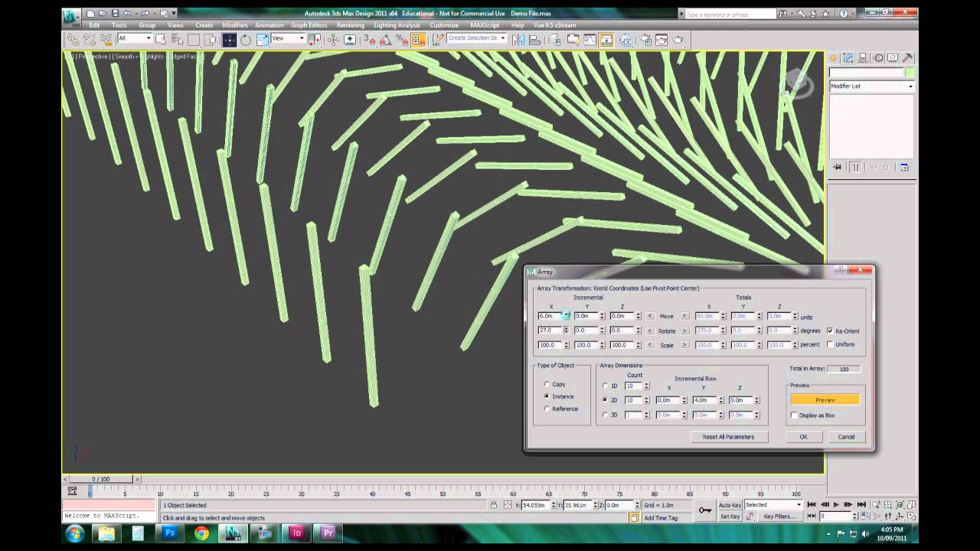Image resolution: width=980 pixels, height=551 pixels.
Task: Toggle 3D Snaps icon
Action: pyautogui.click(x=369, y=40)
